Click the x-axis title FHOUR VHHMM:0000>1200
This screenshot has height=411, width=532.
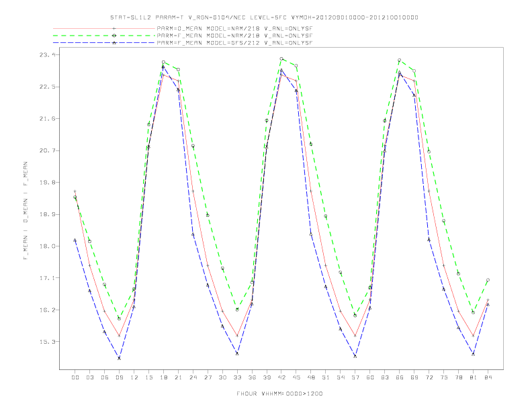coord(279,394)
